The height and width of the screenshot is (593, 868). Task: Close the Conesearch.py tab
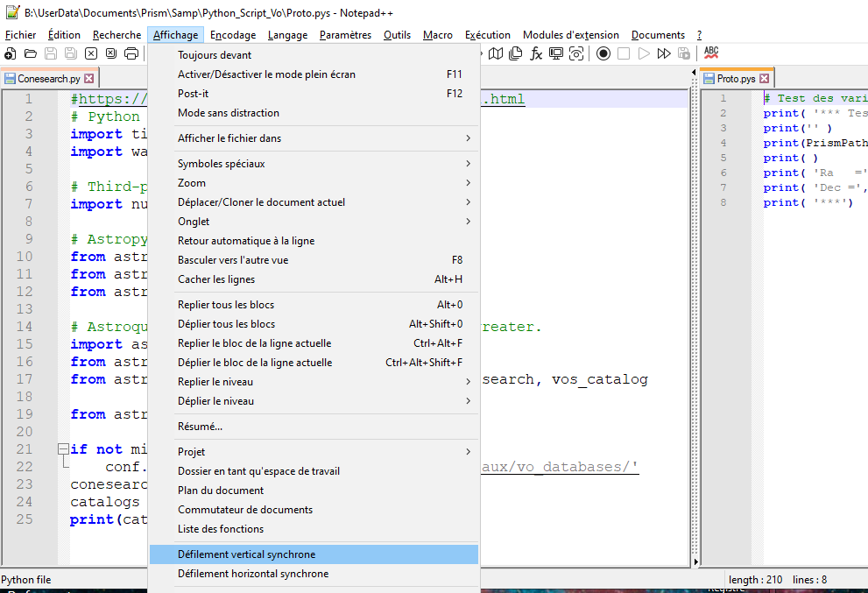pos(88,79)
